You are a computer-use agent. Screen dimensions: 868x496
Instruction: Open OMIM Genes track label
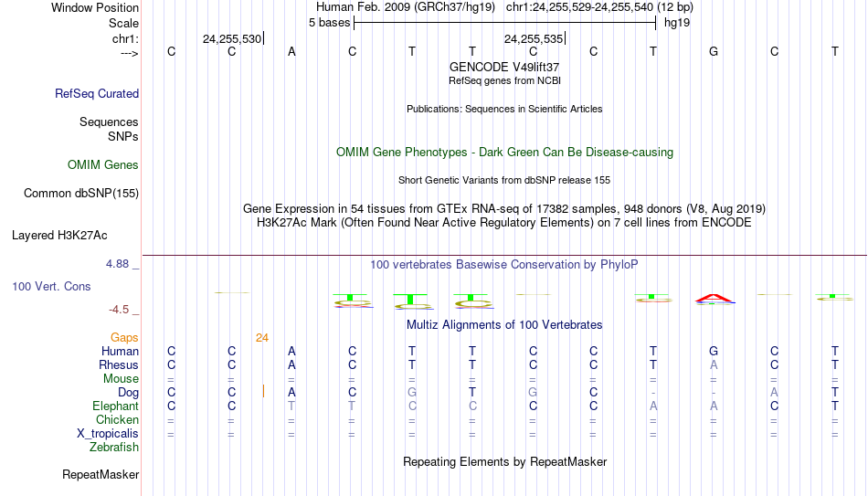point(103,165)
